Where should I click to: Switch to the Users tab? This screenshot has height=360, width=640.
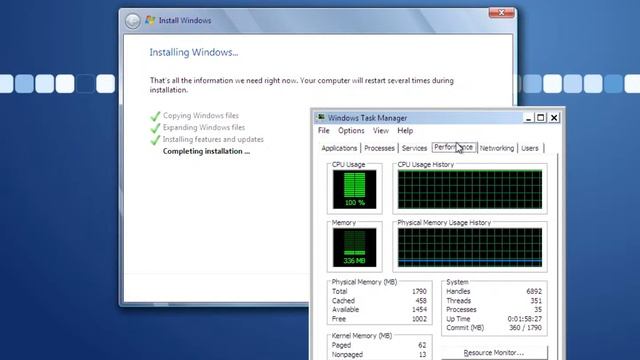529,148
